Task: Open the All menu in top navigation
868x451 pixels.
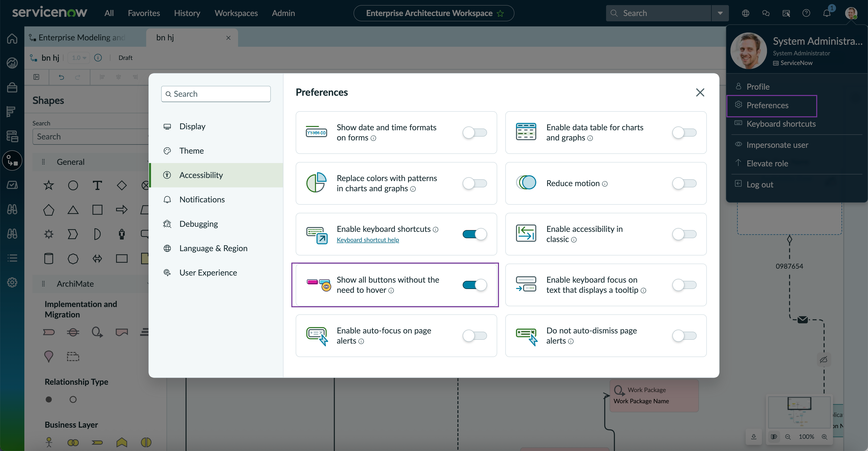Action: point(109,13)
